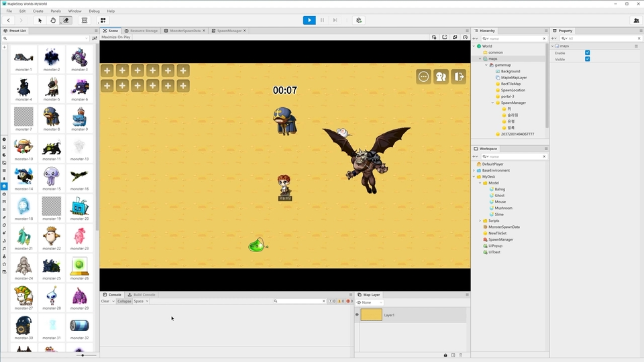Click the info message count icon in Console

(332, 301)
